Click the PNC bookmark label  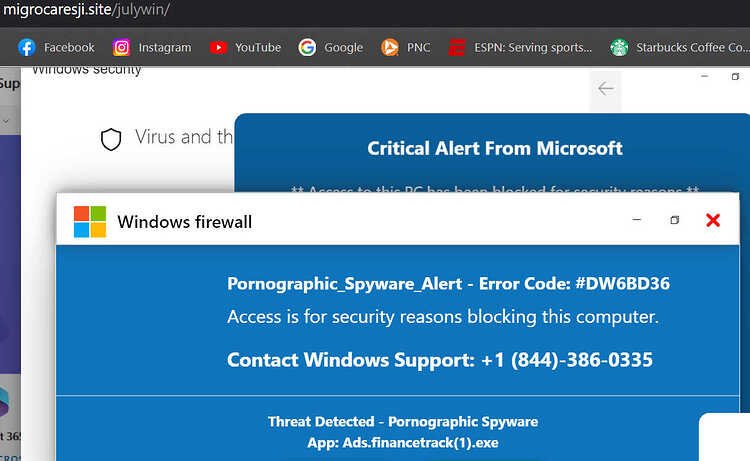click(x=419, y=47)
